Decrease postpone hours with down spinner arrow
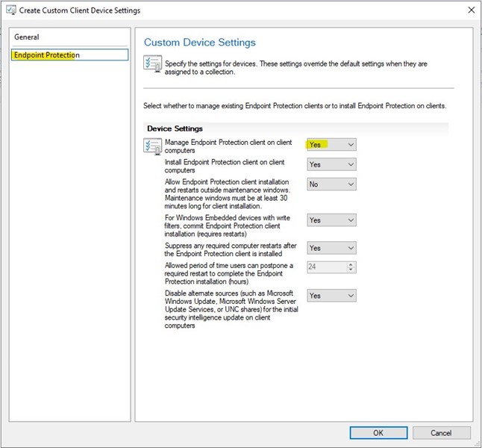 (351, 270)
